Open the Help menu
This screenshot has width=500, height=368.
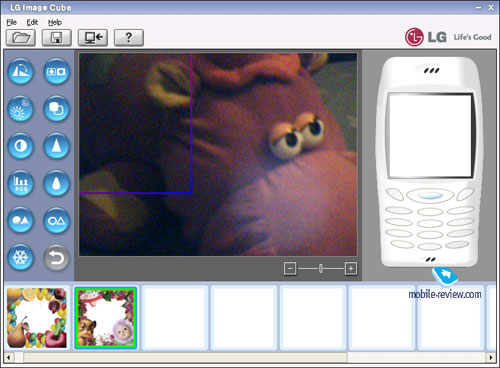(x=55, y=22)
